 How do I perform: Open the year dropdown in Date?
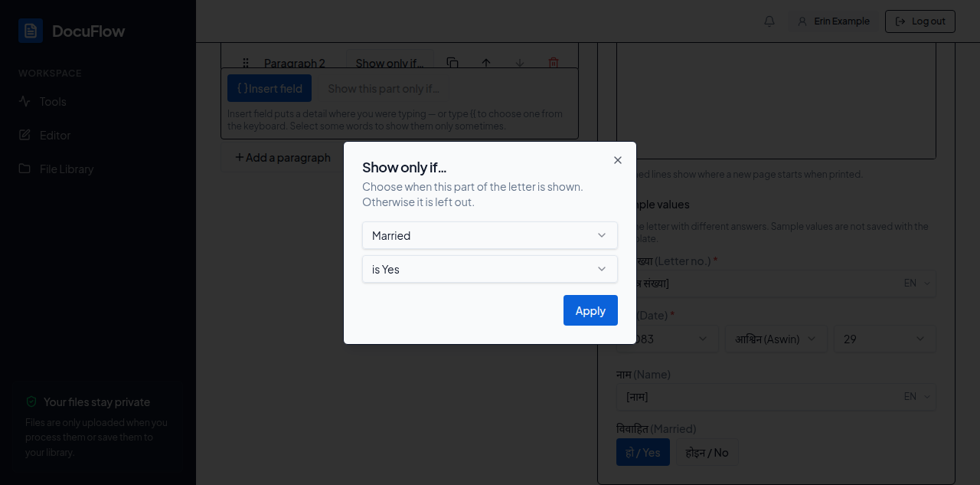[x=668, y=339]
